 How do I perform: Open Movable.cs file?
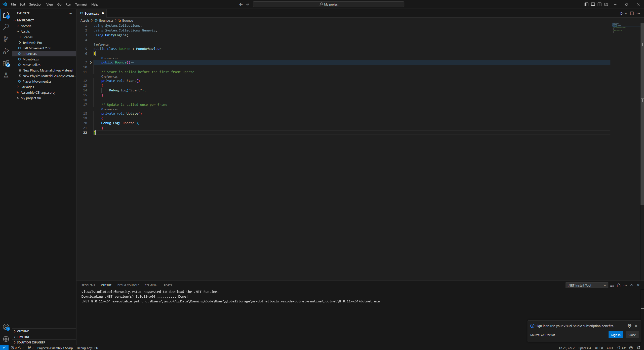pyautogui.click(x=44, y=59)
